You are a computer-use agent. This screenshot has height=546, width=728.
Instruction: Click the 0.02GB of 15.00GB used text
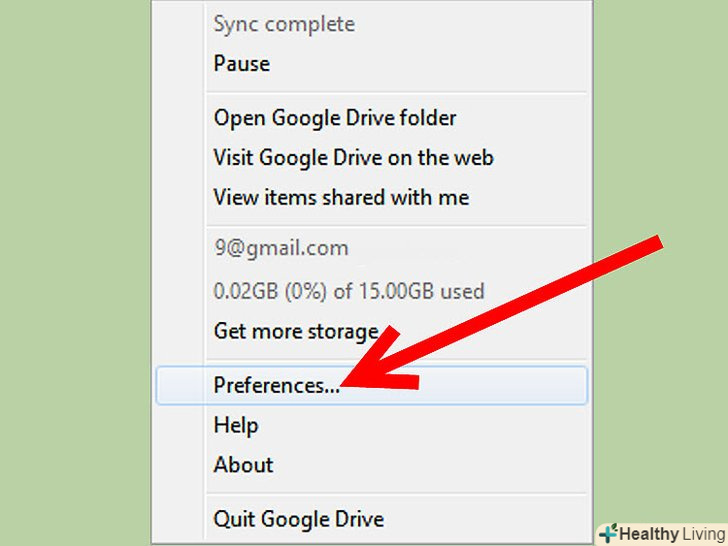349,292
